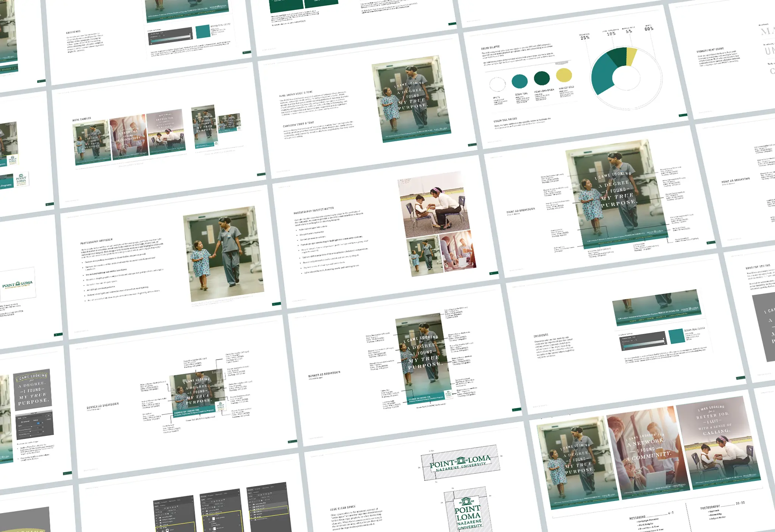Click "PRINT AD BREAKDOWN" heading beside the annotated nurse ad
The width and height of the screenshot is (775, 532).
pos(521,210)
